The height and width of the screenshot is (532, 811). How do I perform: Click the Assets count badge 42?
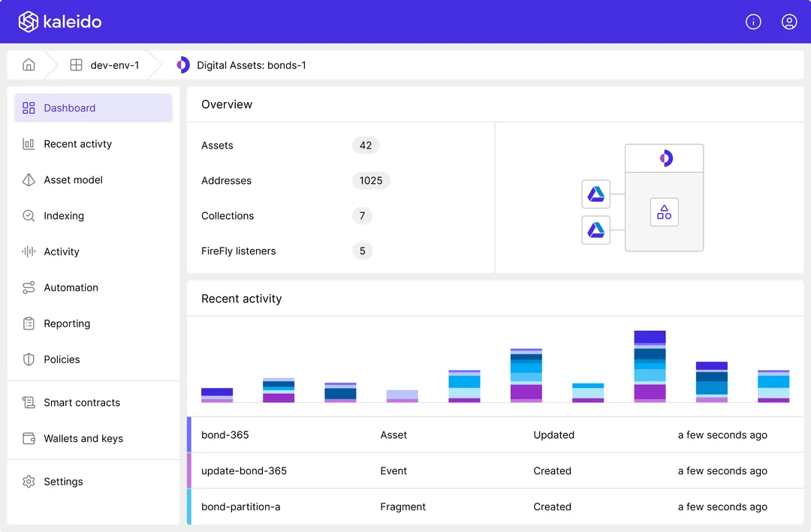366,146
